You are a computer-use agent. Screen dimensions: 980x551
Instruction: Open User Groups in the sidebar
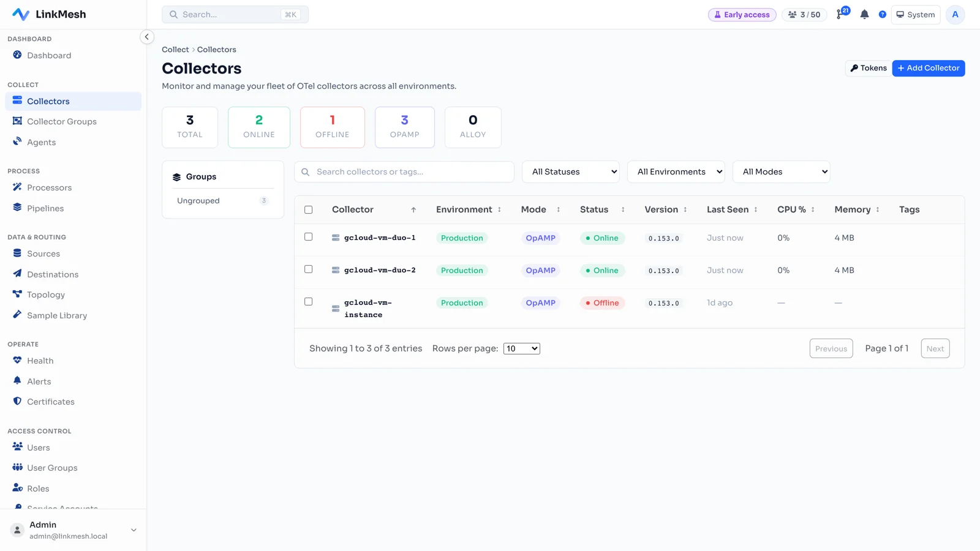point(73,468)
